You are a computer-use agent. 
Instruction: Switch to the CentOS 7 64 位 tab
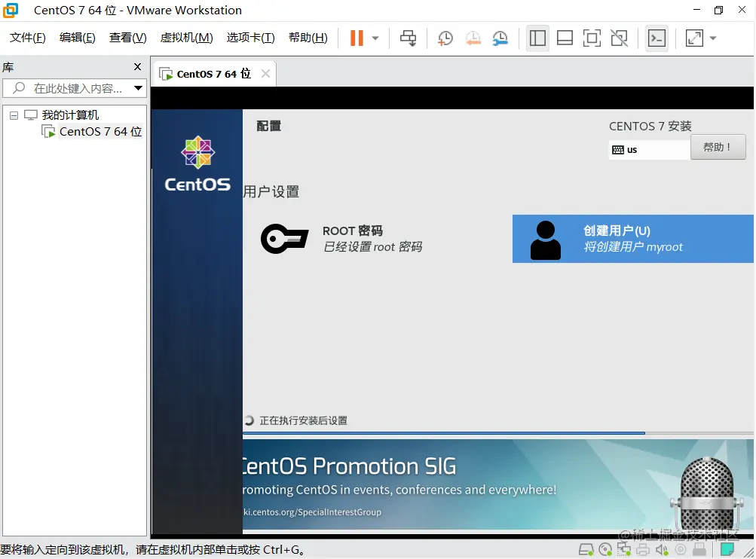213,74
